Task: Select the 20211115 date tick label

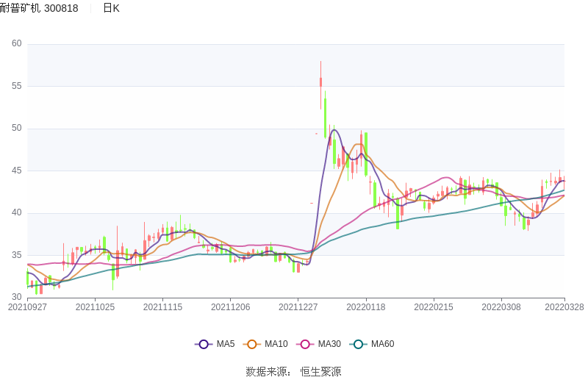Action: point(162,307)
